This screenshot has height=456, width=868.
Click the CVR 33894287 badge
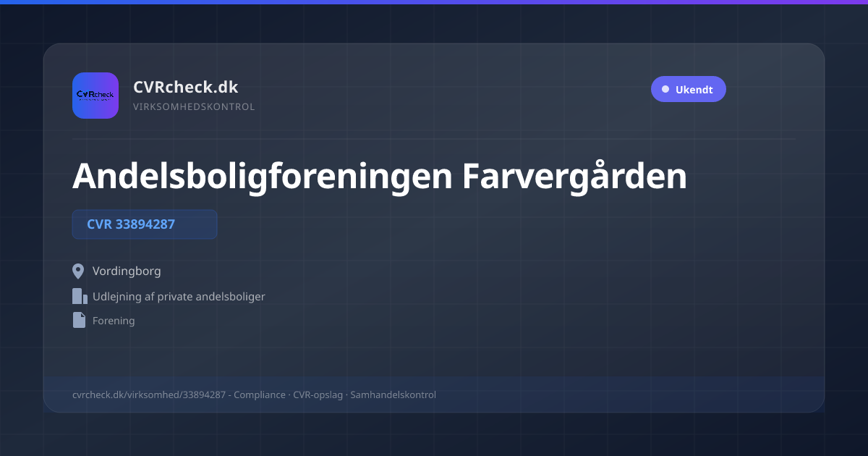click(145, 224)
